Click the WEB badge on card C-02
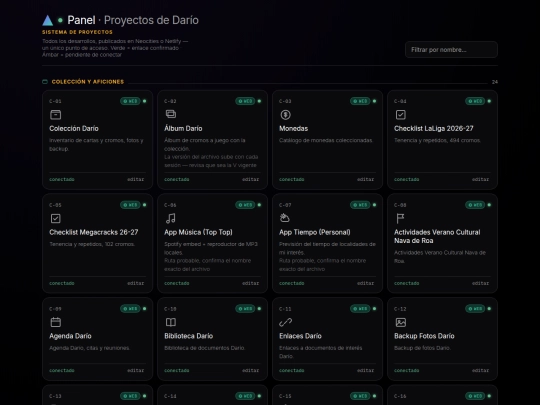This screenshot has height=405, width=540. 245,101
